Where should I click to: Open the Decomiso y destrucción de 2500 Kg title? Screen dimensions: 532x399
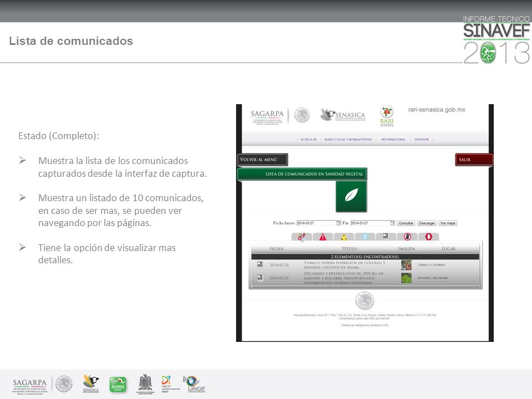344,278
